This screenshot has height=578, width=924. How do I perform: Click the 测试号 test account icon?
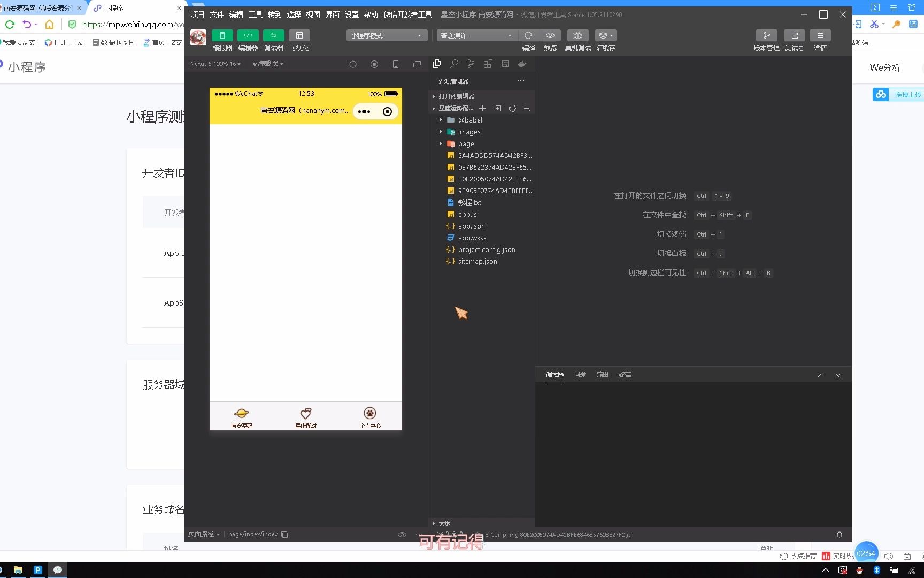tap(794, 35)
